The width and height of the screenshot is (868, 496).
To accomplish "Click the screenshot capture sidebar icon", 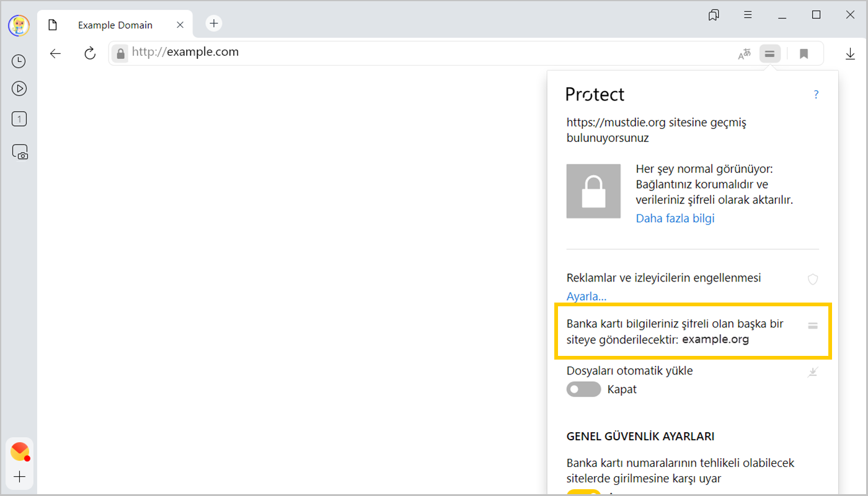I will click(20, 152).
